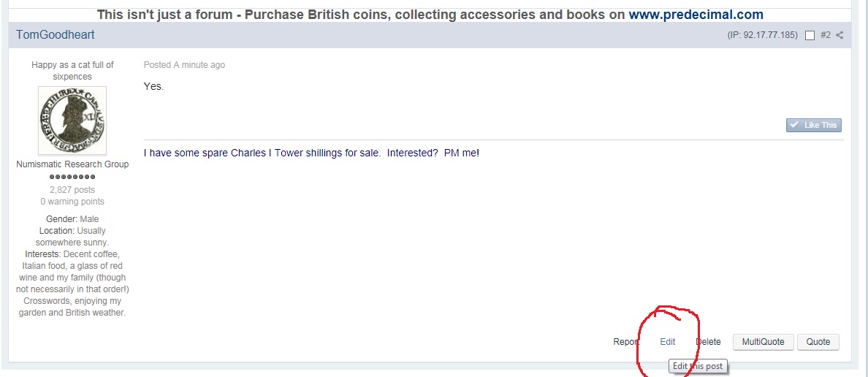Click Edit to edit this post
The image size is (868, 377).
(x=667, y=342)
